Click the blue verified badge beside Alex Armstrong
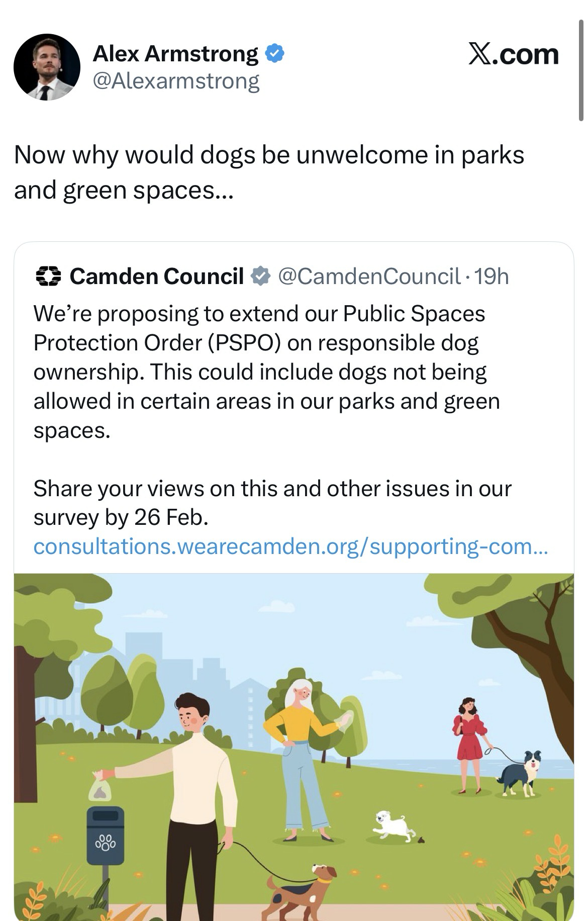This screenshot has width=588, height=921. tap(274, 53)
